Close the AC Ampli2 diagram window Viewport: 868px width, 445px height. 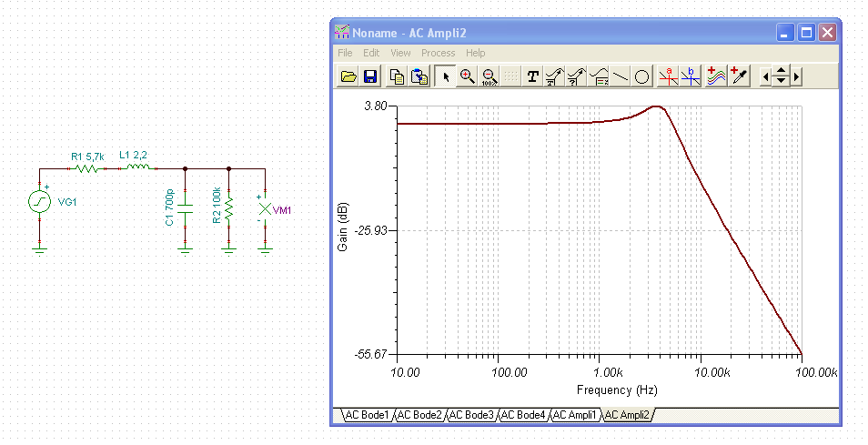[x=828, y=33]
